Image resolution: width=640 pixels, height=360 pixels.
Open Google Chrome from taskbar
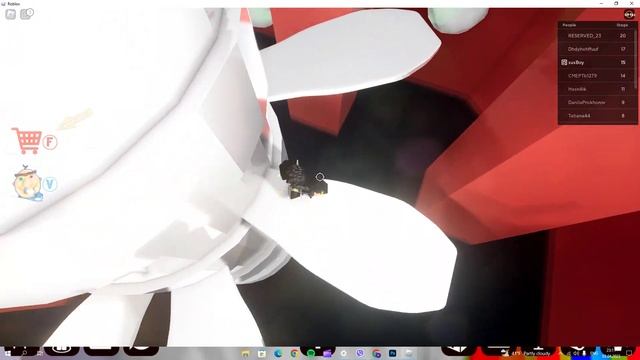[x=294, y=353]
